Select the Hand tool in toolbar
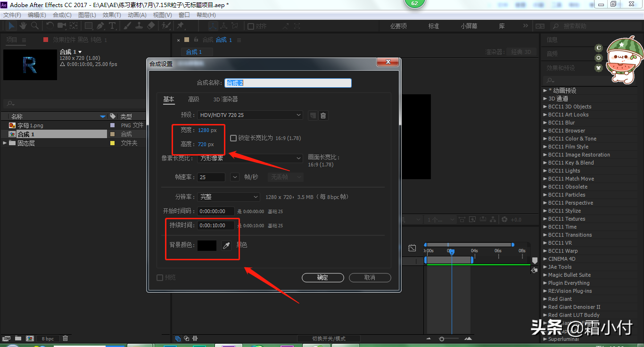 point(23,26)
